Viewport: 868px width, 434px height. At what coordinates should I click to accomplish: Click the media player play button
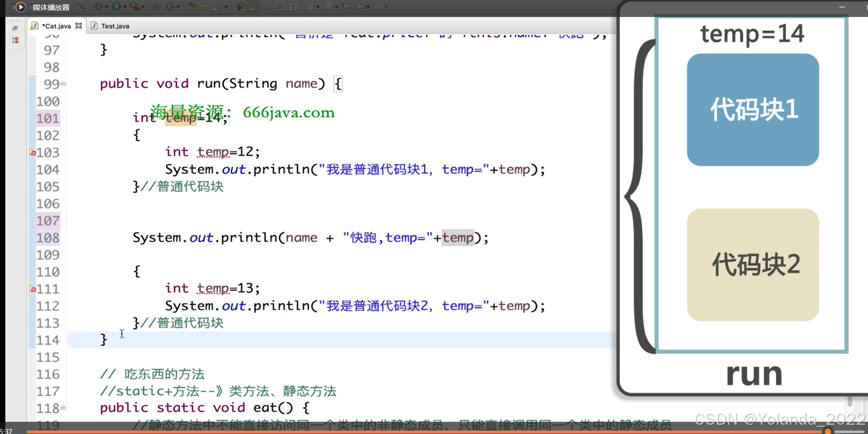point(20,7)
